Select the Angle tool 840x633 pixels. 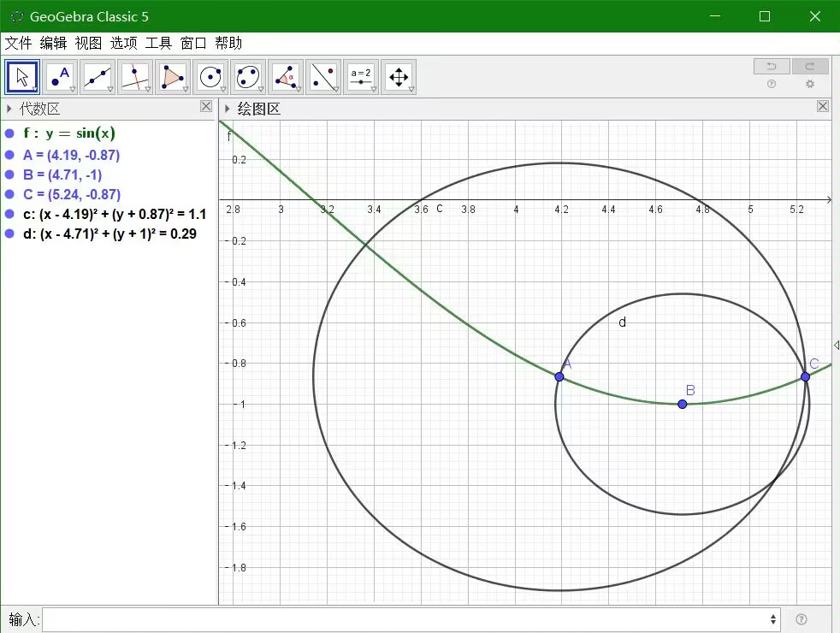[286, 77]
